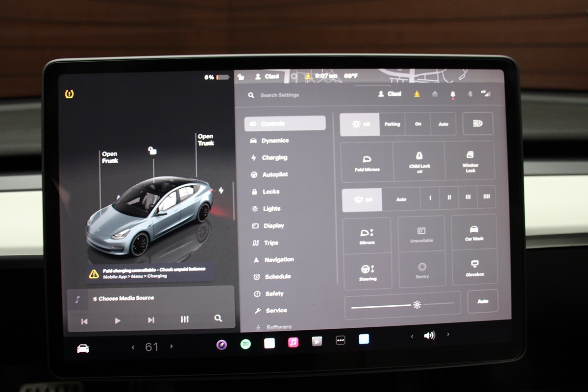Open the more apps ellipsis launcher
Viewport: 588px width, 392px height.
[341, 341]
